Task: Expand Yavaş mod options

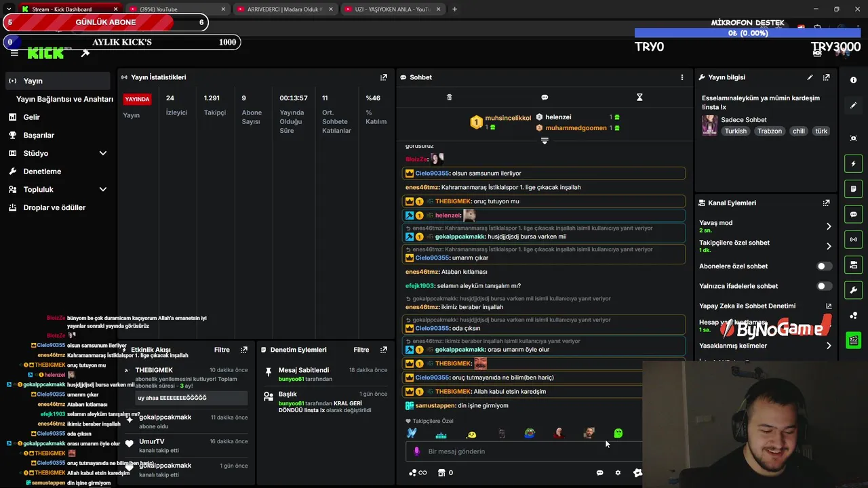Action: point(829,226)
